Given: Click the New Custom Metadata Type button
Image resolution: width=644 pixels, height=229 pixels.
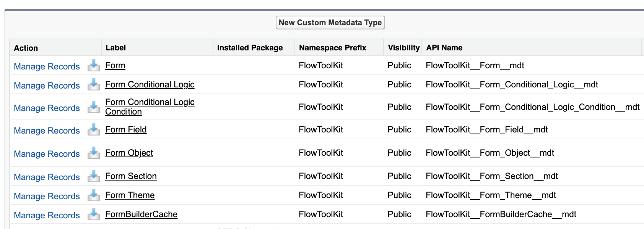Looking at the screenshot, I should (330, 23).
